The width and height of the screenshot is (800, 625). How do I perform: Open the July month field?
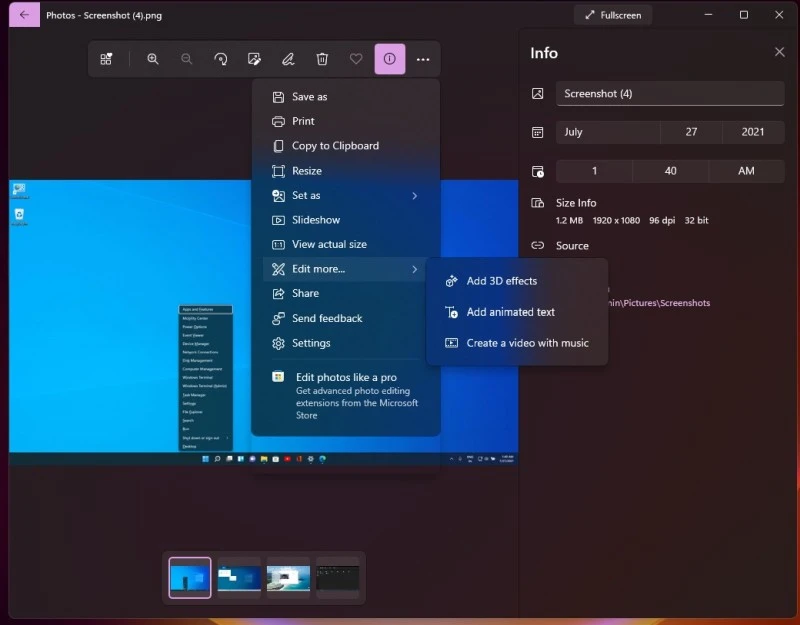tap(607, 132)
